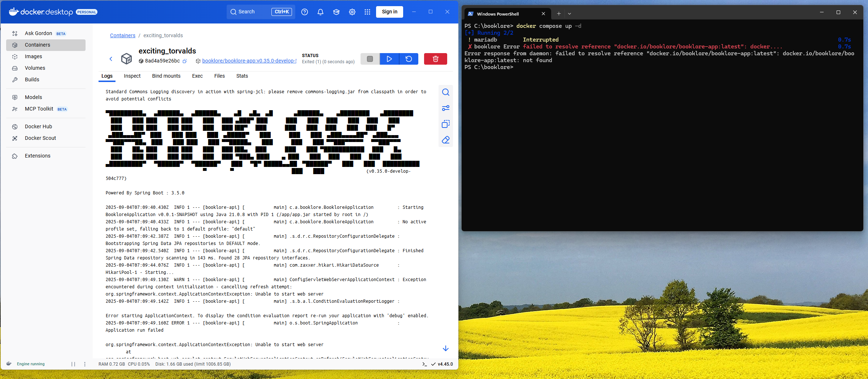The width and height of the screenshot is (868, 379).
Task: Click the Docker Desktop search field
Action: (x=261, y=12)
